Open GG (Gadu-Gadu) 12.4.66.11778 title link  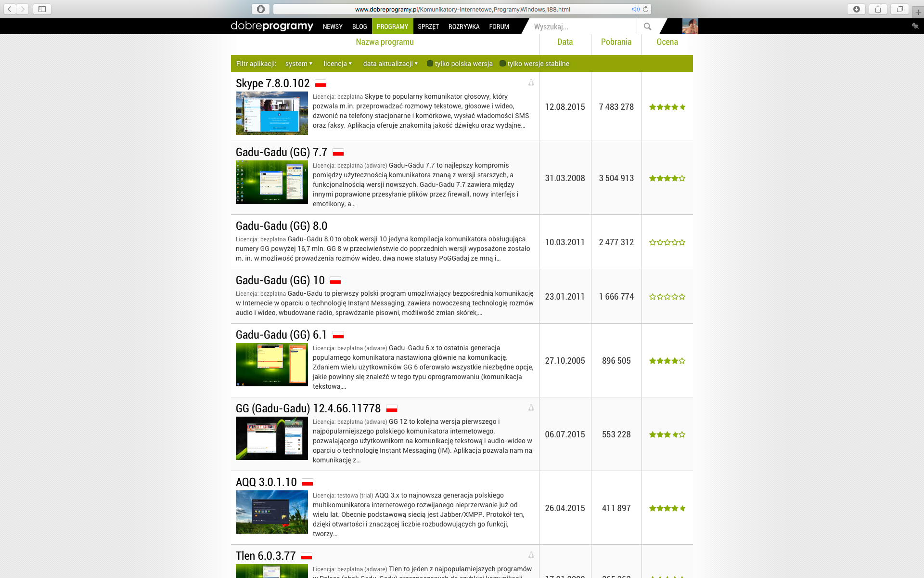308,408
